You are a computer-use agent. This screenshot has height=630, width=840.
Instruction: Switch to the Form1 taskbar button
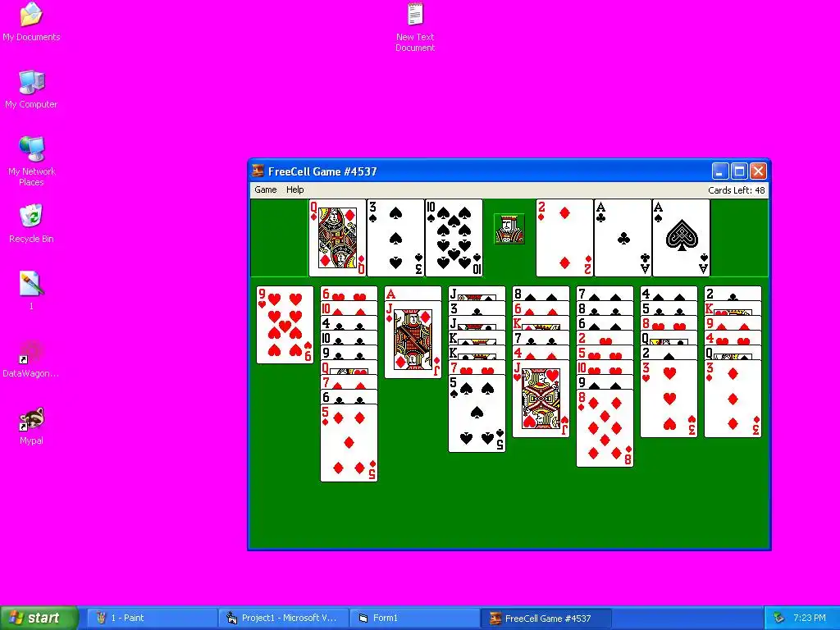point(414,618)
